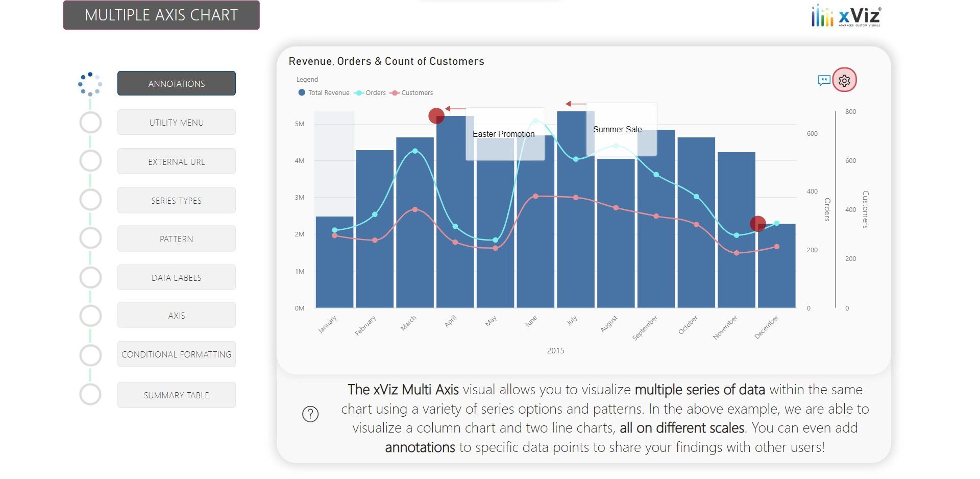980x479 pixels.
Task: Click the loading spinner beside ANNOTATIONS
Action: tap(90, 83)
